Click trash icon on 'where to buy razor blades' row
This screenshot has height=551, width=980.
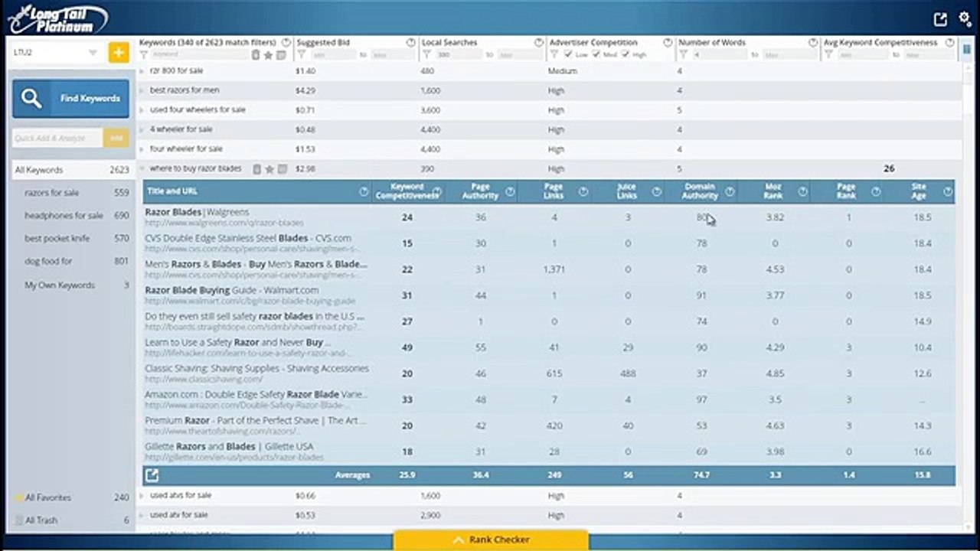click(x=256, y=169)
